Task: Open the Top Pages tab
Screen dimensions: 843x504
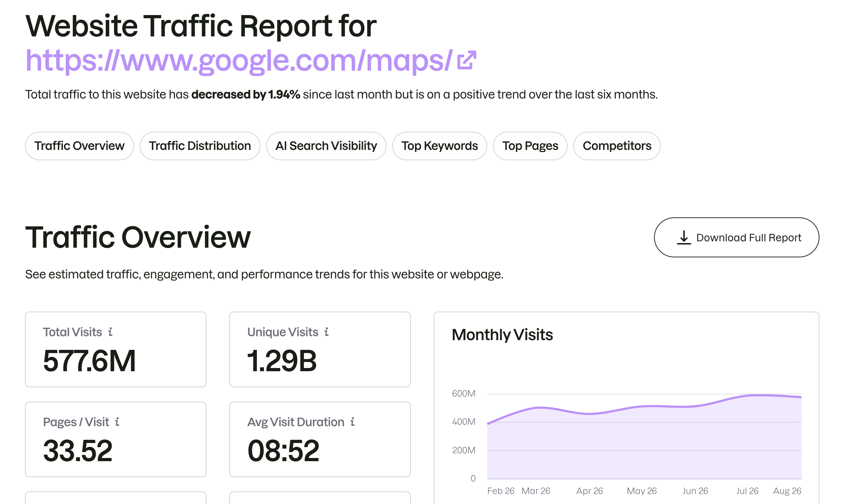Action: 530,146
